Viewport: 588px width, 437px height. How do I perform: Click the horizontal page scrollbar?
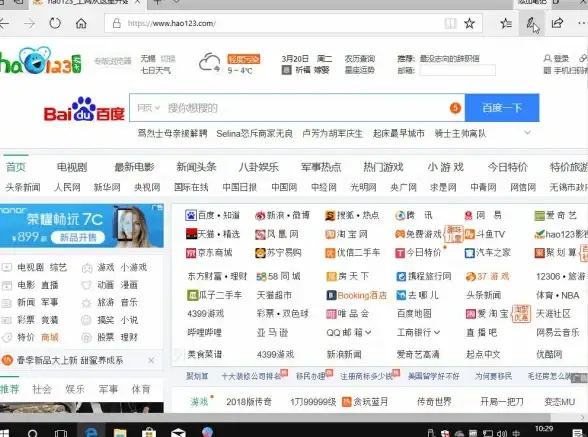[x=275, y=417]
